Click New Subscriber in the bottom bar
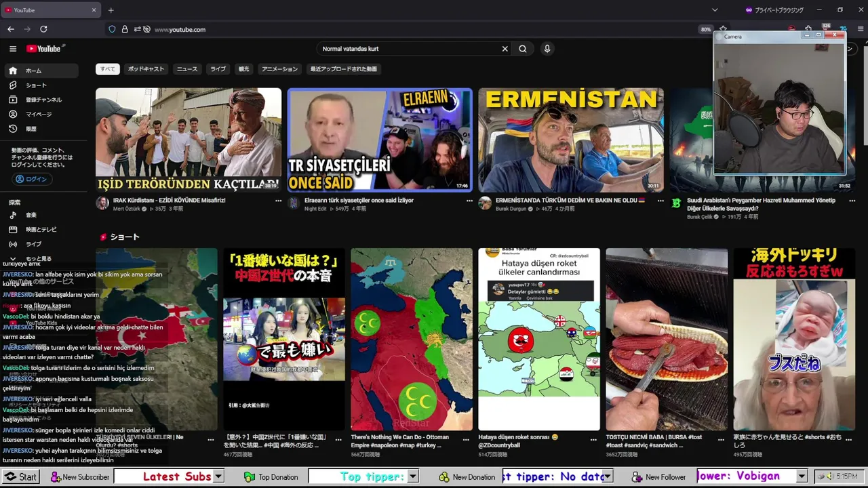This screenshot has width=868, height=488. click(x=79, y=476)
